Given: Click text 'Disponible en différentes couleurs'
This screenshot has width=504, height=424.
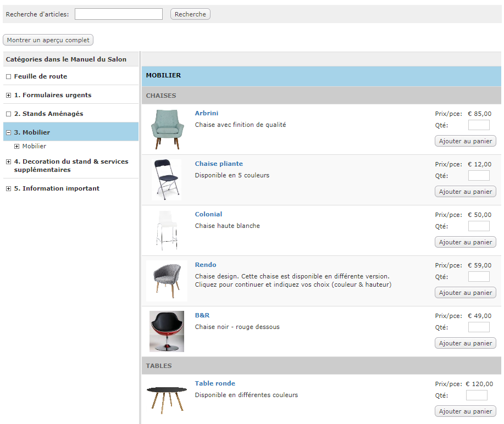Looking at the screenshot, I should [x=246, y=395].
